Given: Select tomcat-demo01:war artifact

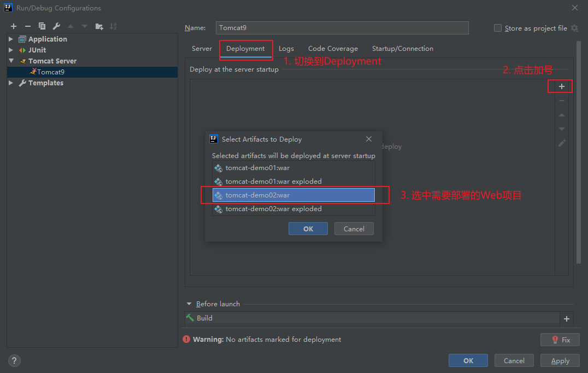Looking at the screenshot, I should click(293, 168).
